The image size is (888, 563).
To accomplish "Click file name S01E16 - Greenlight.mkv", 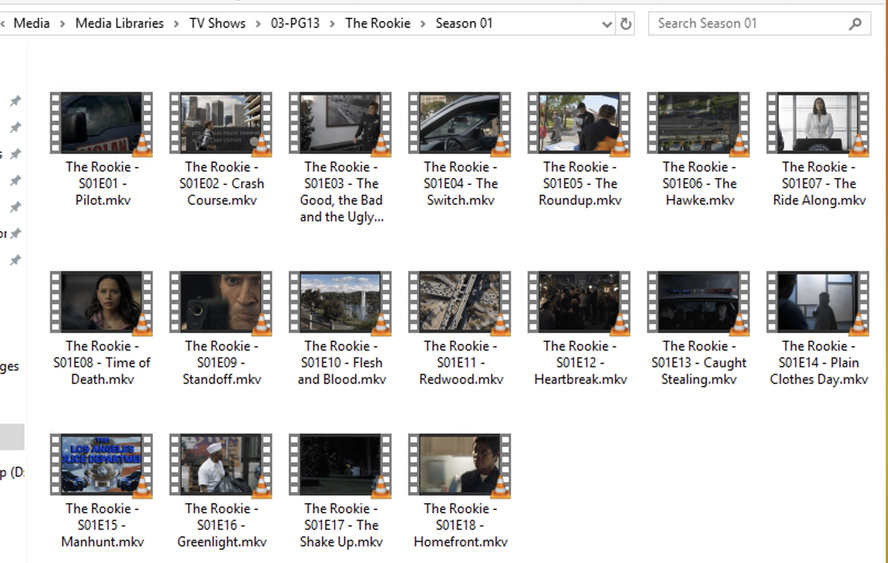I will pyautogui.click(x=221, y=525).
